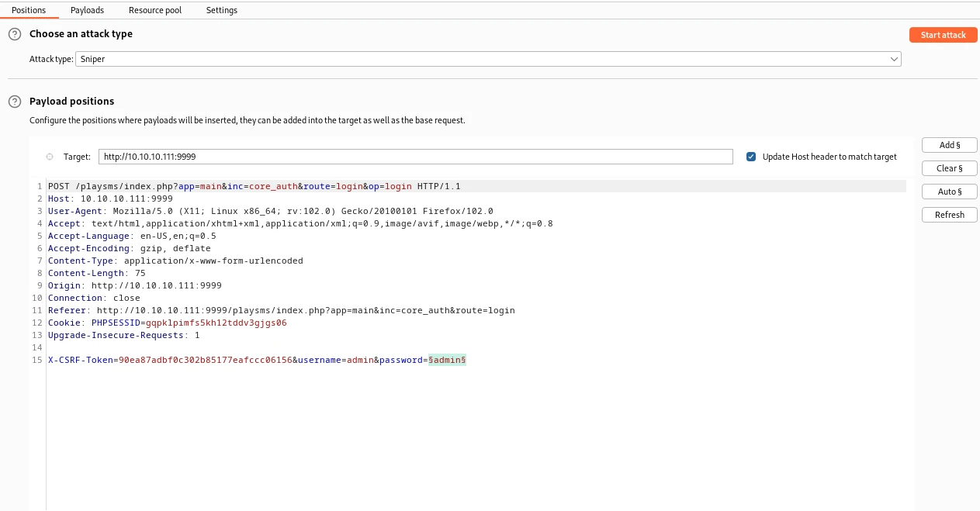980x511 pixels.
Task: Click the Content-Type header line
Action: (x=175, y=261)
